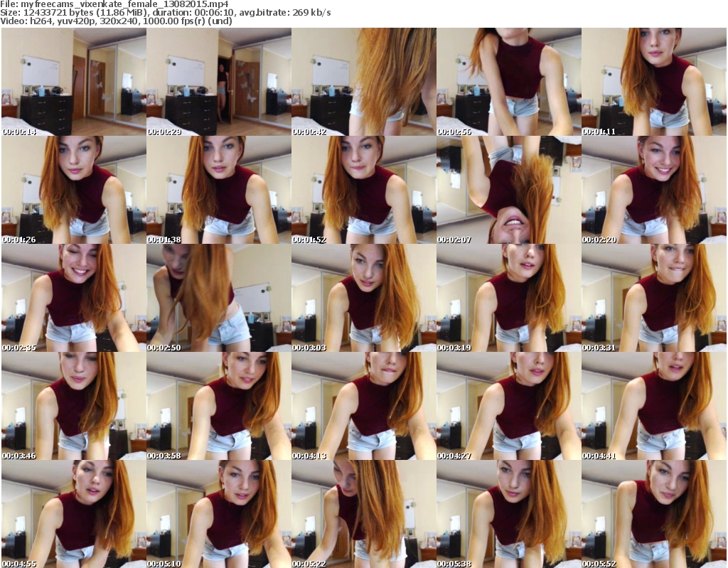The width and height of the screenshot is (728, 568).
Task: Open the frame timestamped 00:03:19
Action: 509,298
